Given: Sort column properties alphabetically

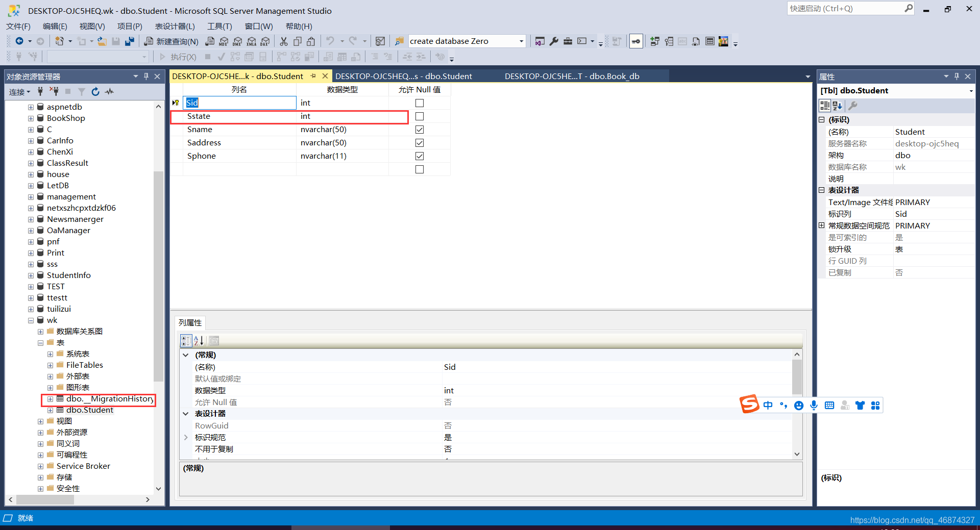Looking at the screenshot, I should [x=199, y=341].
